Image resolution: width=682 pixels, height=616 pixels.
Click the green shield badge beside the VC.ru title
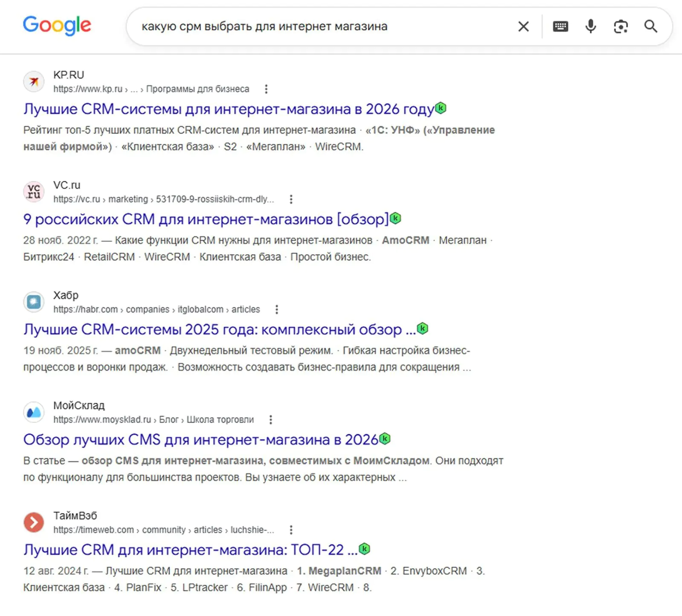pyautogui.click(x=395, y=218)
